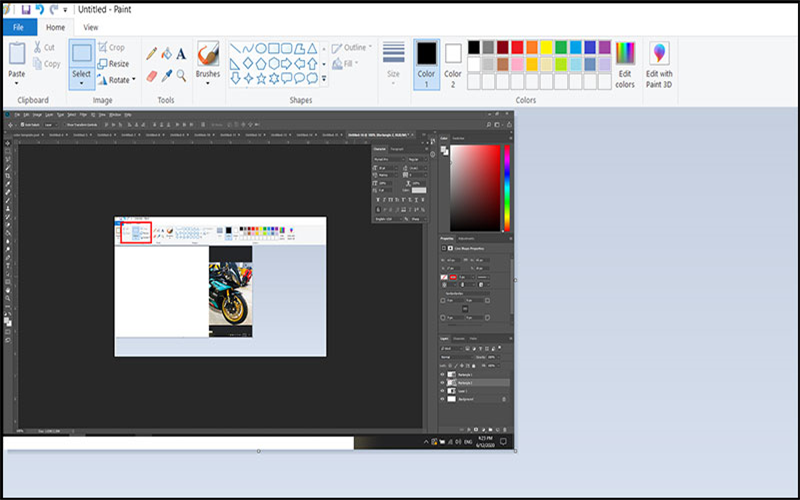The image size is (800, 500).
Task: Select the Eraser tool
Action: [152, 76]
